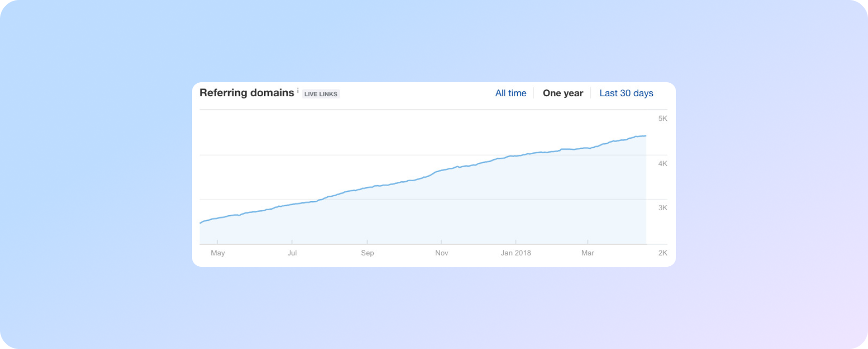The image size is (868, 349).
Task: Click the Referring domains heading
Action: point(247,93)
